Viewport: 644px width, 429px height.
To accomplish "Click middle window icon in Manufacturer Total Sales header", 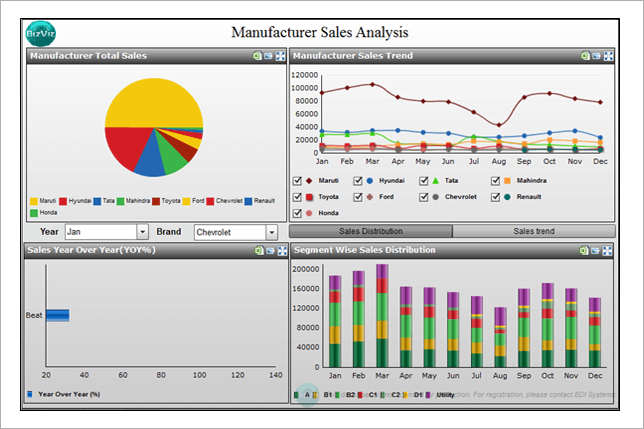I will [x=269, y=56].
